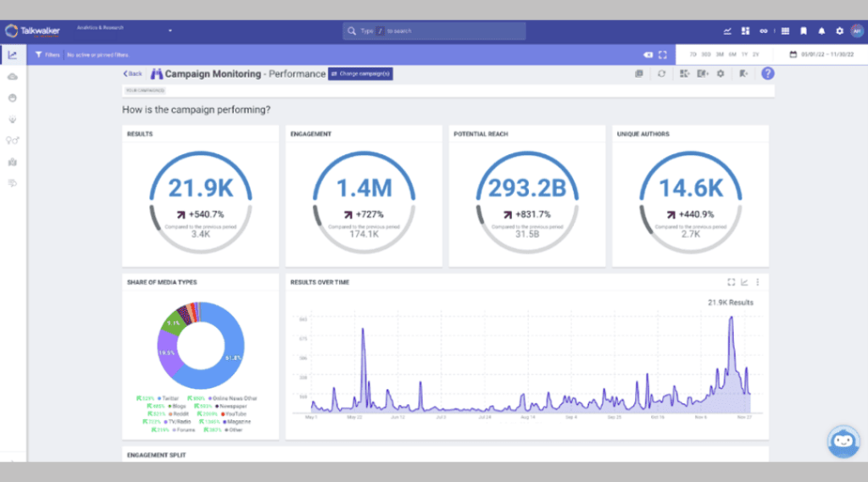Click the Change campaign(s) button
The image size is (868, 482).
(x=361, y=74)
